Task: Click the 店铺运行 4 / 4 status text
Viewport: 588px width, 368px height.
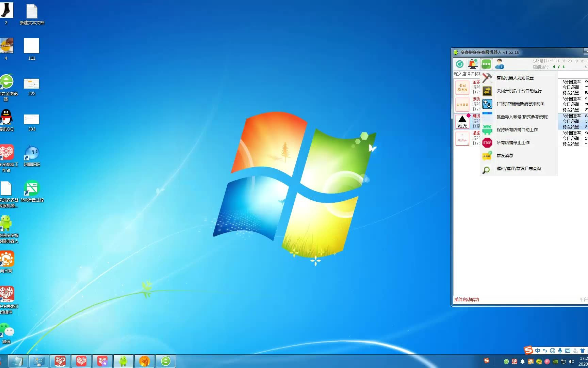Action: coord(549,67)
